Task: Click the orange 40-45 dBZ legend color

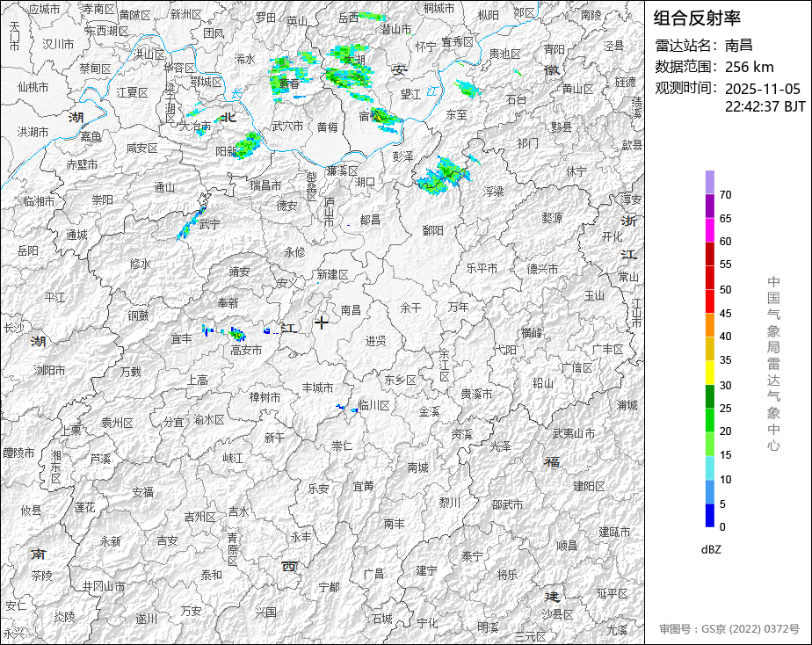Action: tap(709, 325)
